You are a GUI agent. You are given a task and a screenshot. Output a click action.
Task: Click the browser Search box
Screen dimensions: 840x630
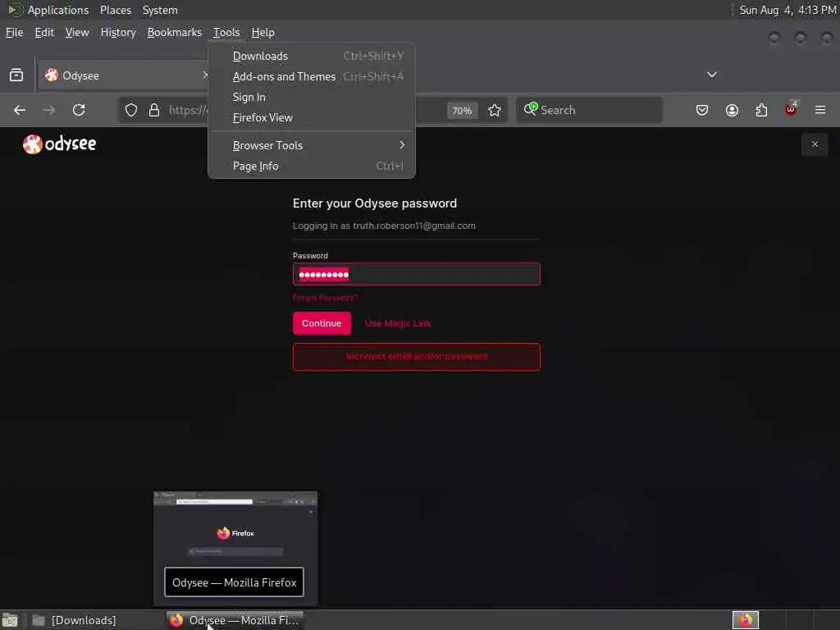point(589,110)
